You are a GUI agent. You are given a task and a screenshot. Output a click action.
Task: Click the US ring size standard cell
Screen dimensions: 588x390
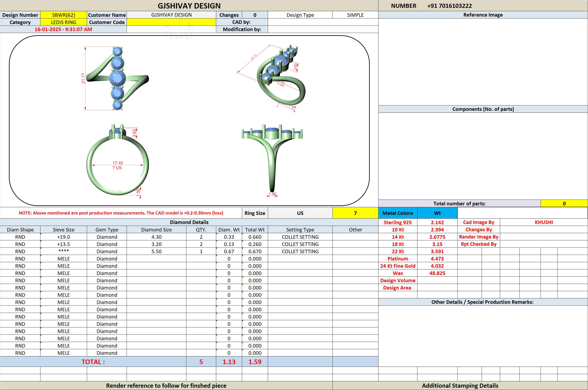click(x=300, y=213)
